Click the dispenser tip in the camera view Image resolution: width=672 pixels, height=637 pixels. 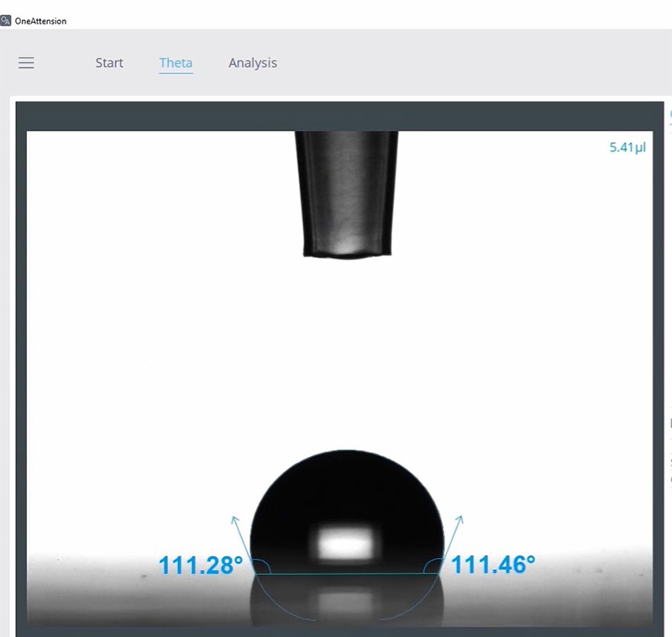point(346,193)
